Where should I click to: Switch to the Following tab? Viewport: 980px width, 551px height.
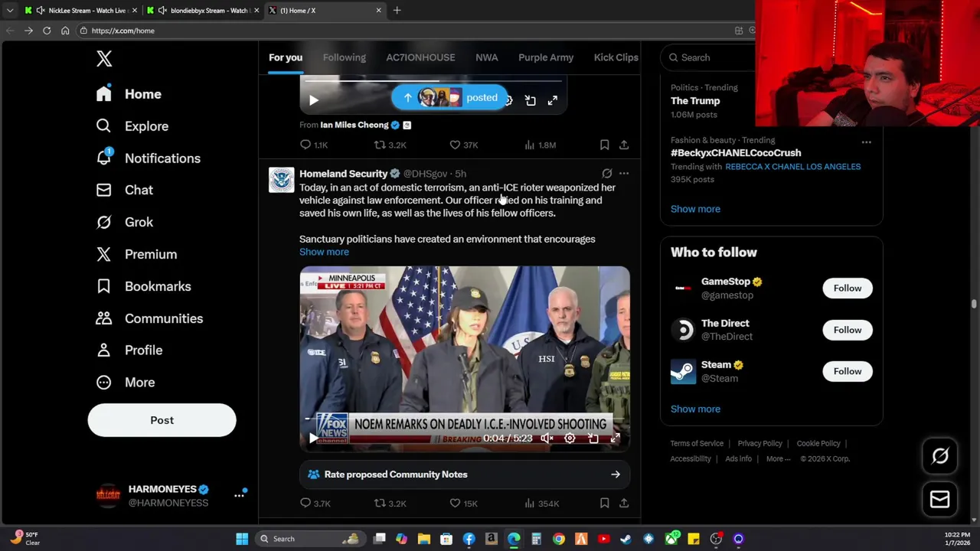(x=345, y=57)
